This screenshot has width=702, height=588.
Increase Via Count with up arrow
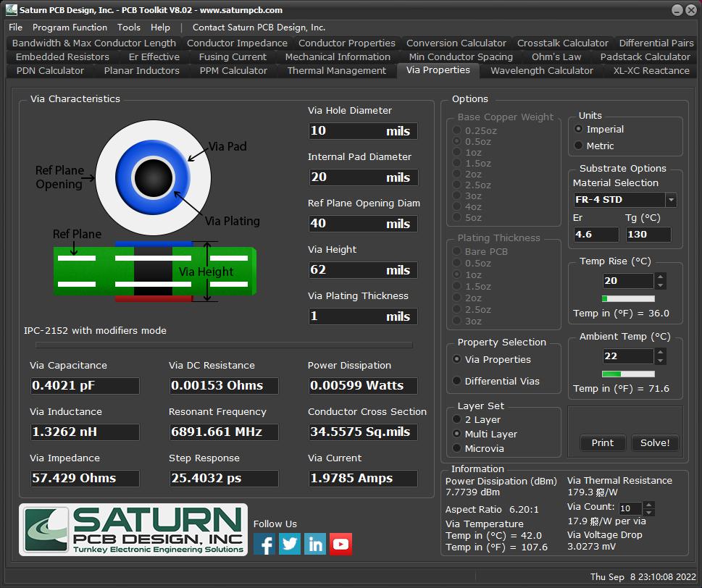point(648,505)
